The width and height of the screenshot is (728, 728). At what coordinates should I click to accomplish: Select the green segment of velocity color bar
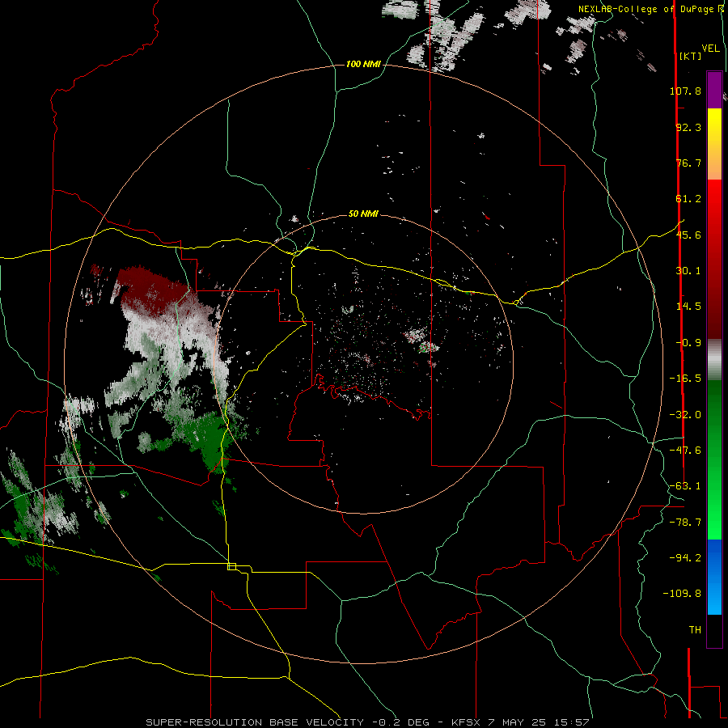pos(714,460)
